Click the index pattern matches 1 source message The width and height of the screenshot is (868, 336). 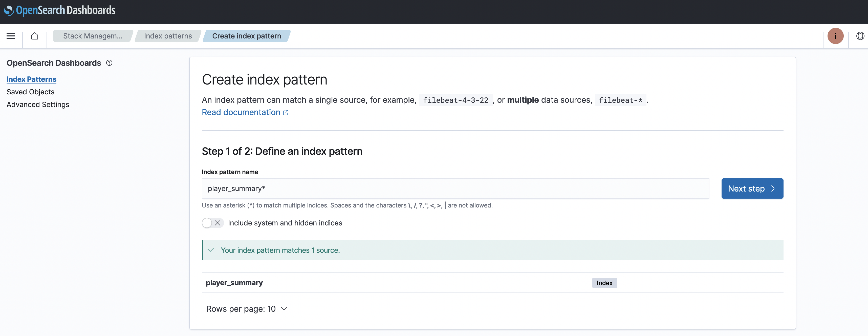[492, 250]
